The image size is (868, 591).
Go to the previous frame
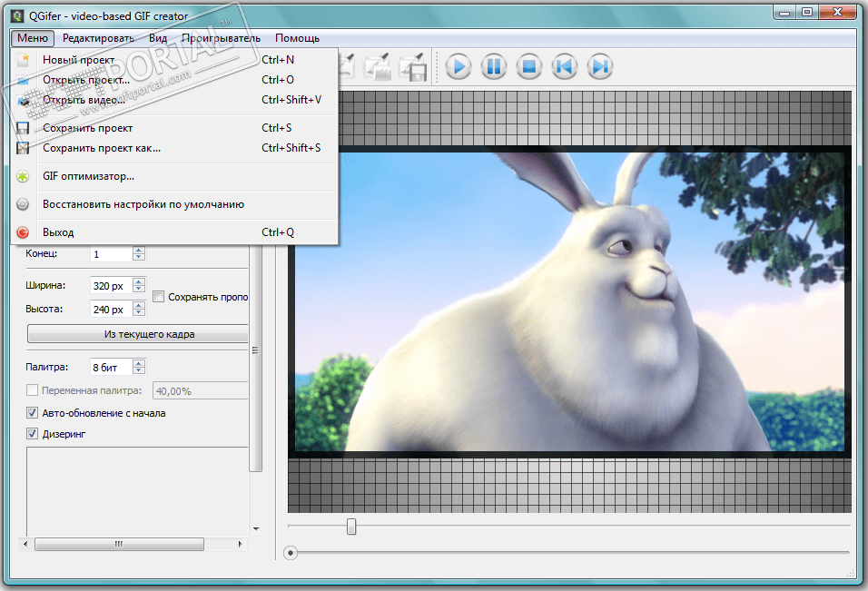pyautogui.click(x=565, y=67)
